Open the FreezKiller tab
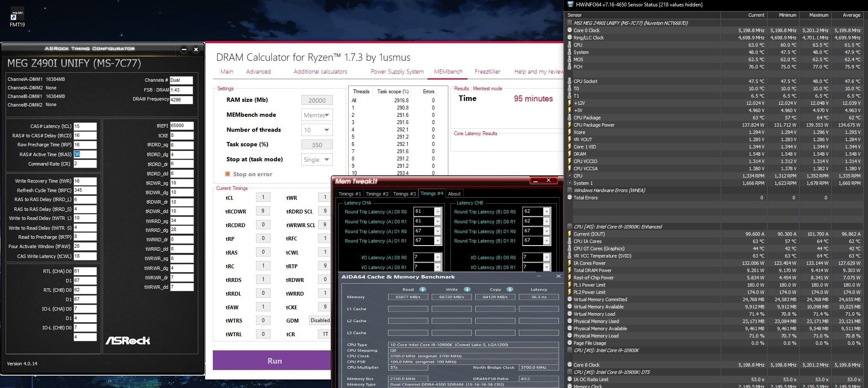 coord(487,71)
